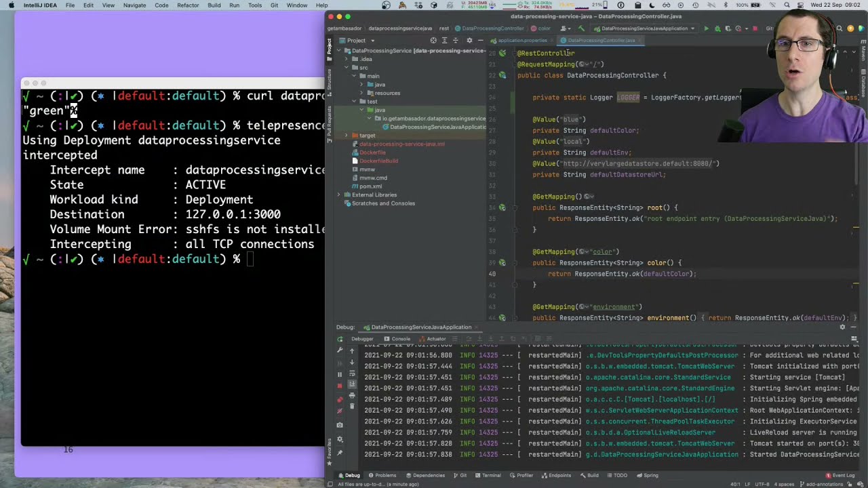Stop the debug session red square

point(340,386)
